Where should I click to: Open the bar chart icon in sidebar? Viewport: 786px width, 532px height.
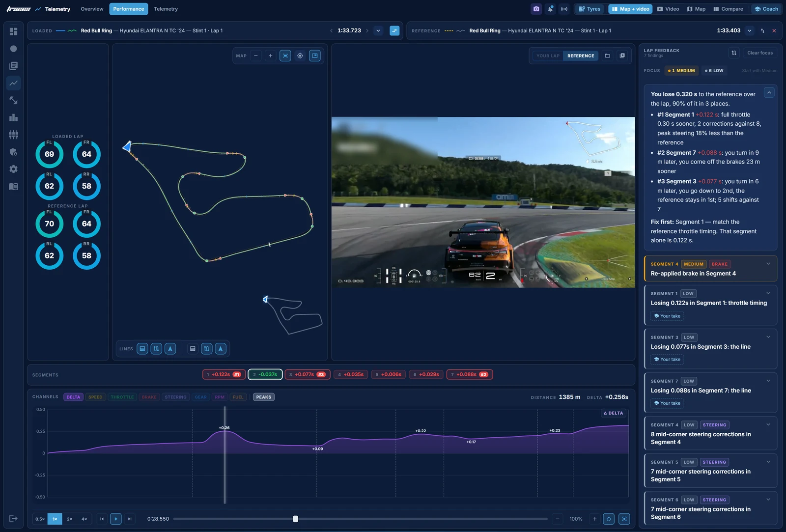coord(13,117)
